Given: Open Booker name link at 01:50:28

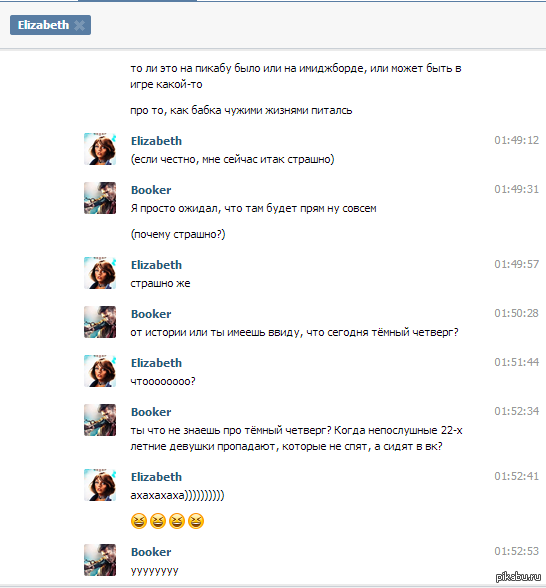Looking at the screenshot, I should click(151, 314).
